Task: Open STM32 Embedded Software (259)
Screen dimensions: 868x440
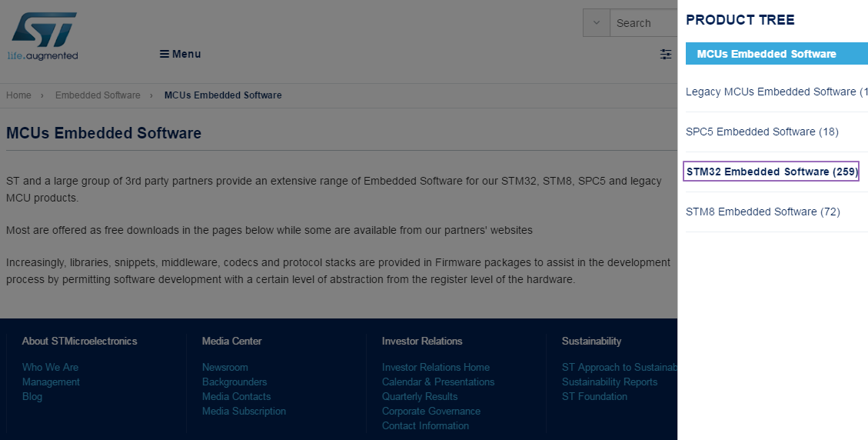Action: click(x=771, y=172)
